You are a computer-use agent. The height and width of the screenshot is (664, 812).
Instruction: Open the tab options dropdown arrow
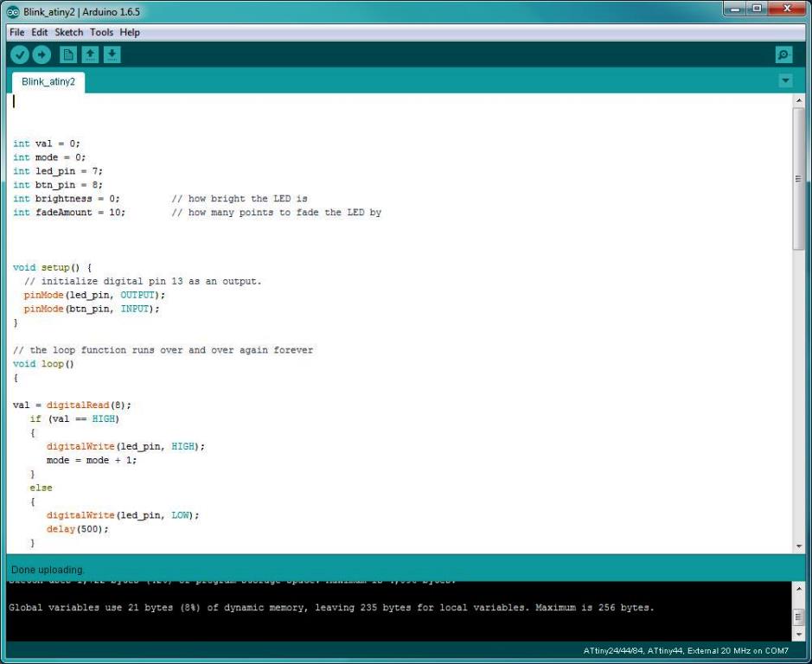click(785, 80)
